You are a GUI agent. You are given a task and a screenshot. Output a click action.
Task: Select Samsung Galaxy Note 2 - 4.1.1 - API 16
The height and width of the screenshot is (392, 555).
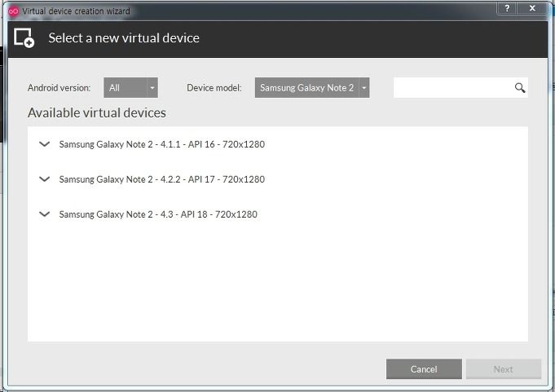click(161, 144)
